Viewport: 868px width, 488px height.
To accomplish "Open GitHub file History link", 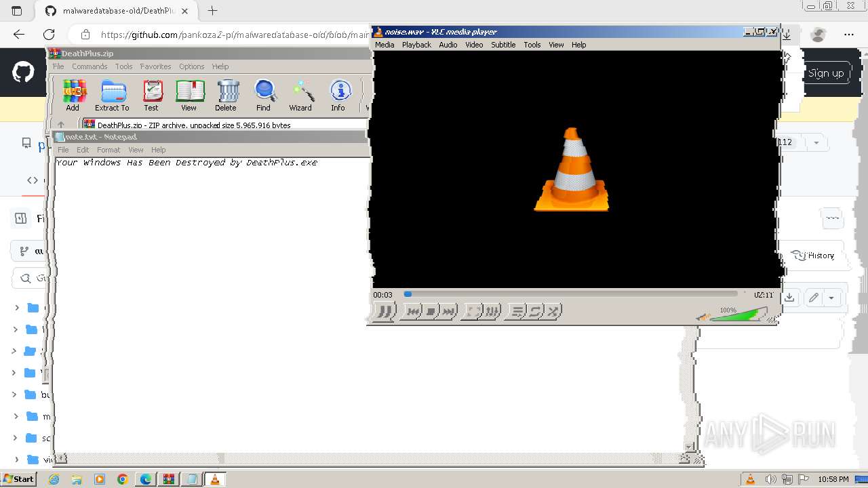I will pyautogui.click(x=813, y=256).
